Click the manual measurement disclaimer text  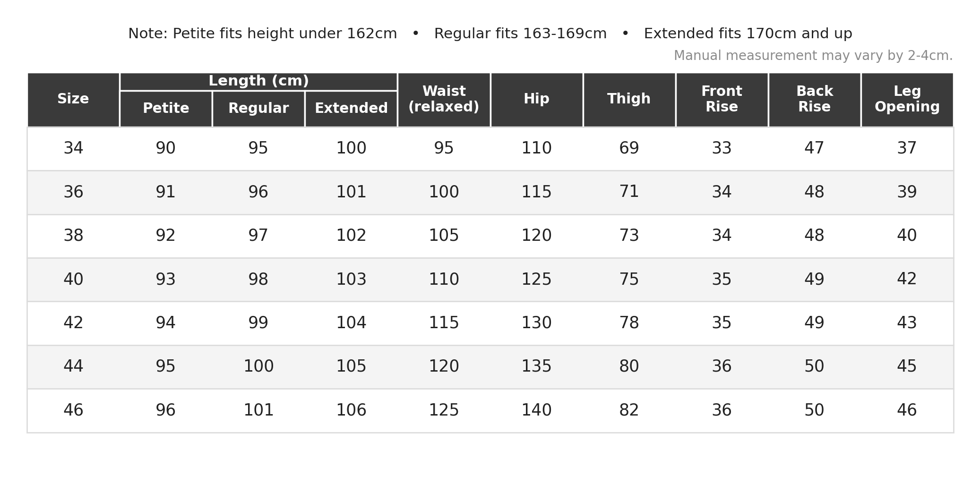click(x=813, y=56)
